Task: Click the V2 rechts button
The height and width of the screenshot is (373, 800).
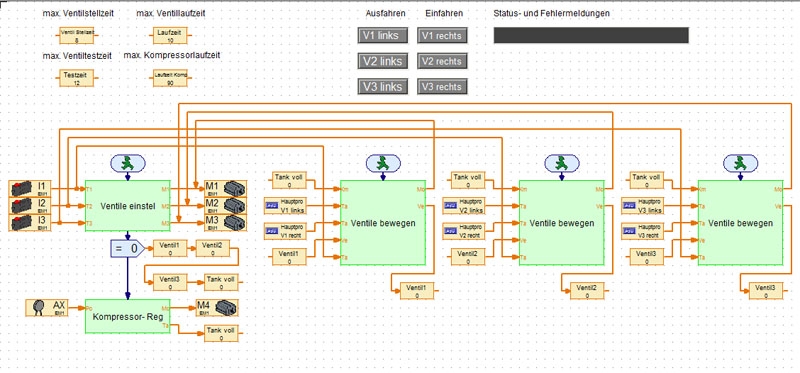Action: (x=442, y=61)
